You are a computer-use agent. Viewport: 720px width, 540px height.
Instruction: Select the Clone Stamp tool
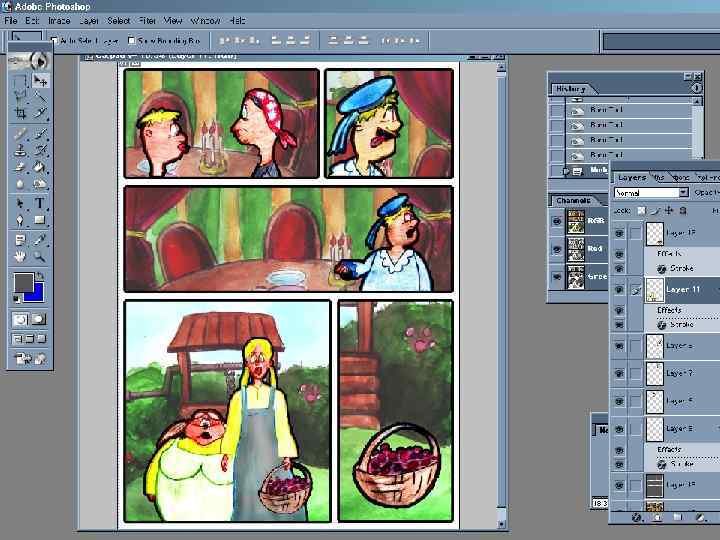(x=20, y=150)
